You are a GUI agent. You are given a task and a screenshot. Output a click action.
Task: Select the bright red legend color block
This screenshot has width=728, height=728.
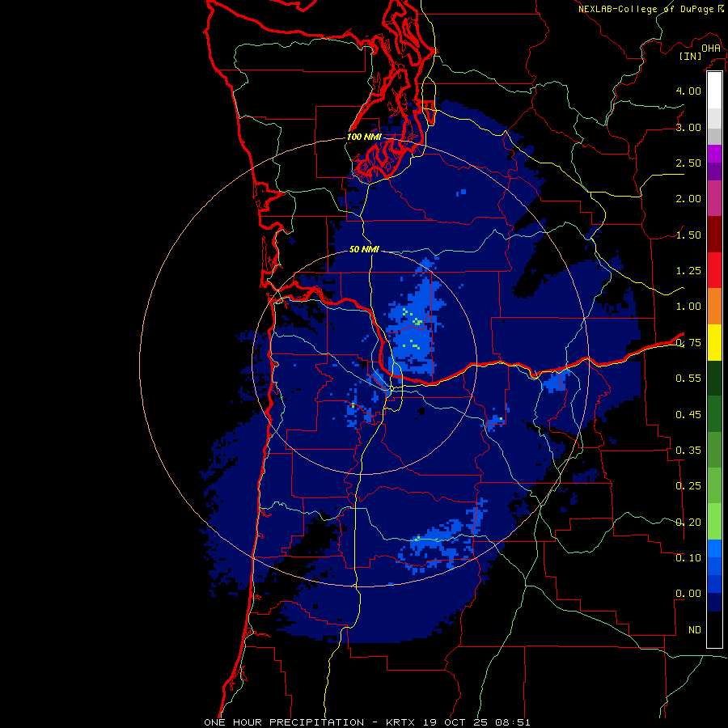click(714, 270)
